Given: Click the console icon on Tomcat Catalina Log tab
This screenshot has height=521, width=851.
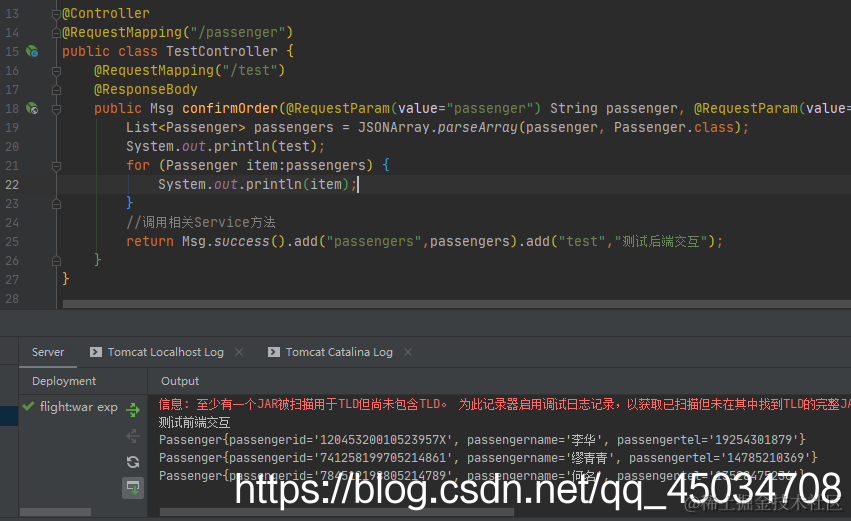Looking at the screenshot, I should click(x=274, y=352).
